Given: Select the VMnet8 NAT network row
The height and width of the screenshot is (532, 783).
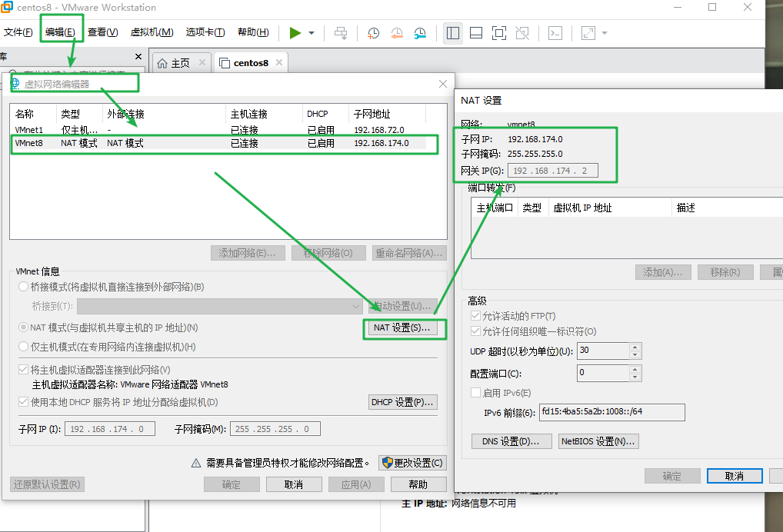Looking at the screenshot, I should click(x=220, y=143).
